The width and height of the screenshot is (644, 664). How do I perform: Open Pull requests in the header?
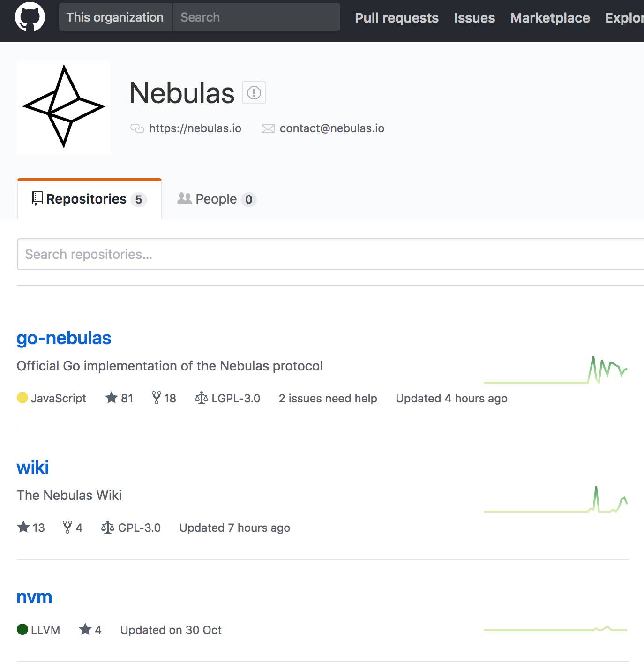397,18
